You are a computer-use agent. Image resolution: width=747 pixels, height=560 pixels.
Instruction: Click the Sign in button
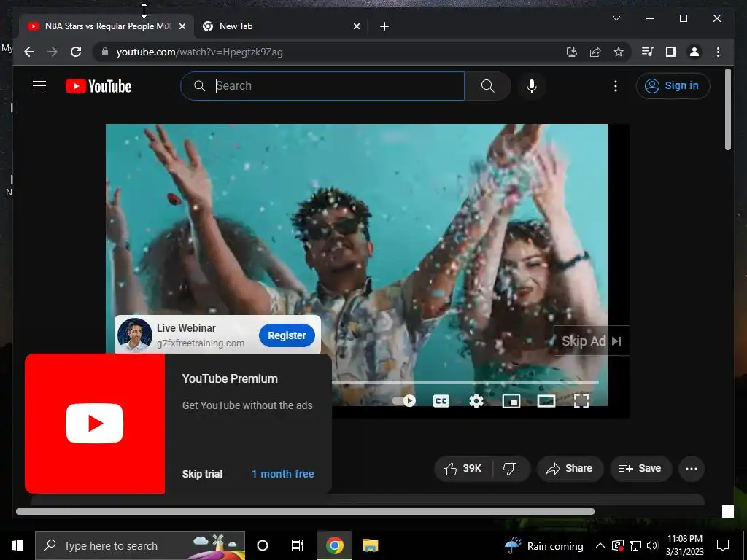pyautogui.click(x=673, y=86)
